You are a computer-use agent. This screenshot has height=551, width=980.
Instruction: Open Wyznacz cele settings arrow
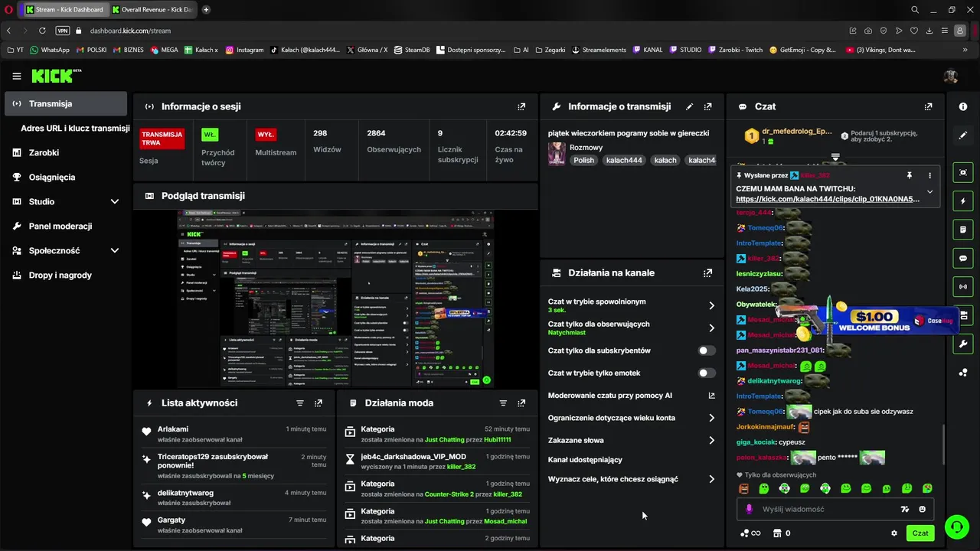711,480
